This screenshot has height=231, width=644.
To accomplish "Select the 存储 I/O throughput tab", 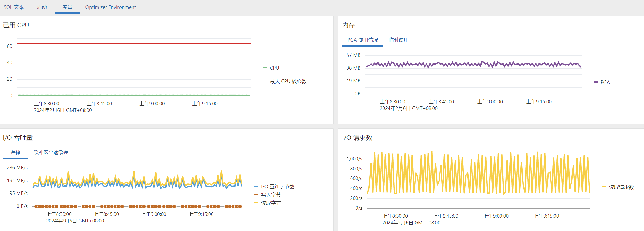I will click(15, 152).
